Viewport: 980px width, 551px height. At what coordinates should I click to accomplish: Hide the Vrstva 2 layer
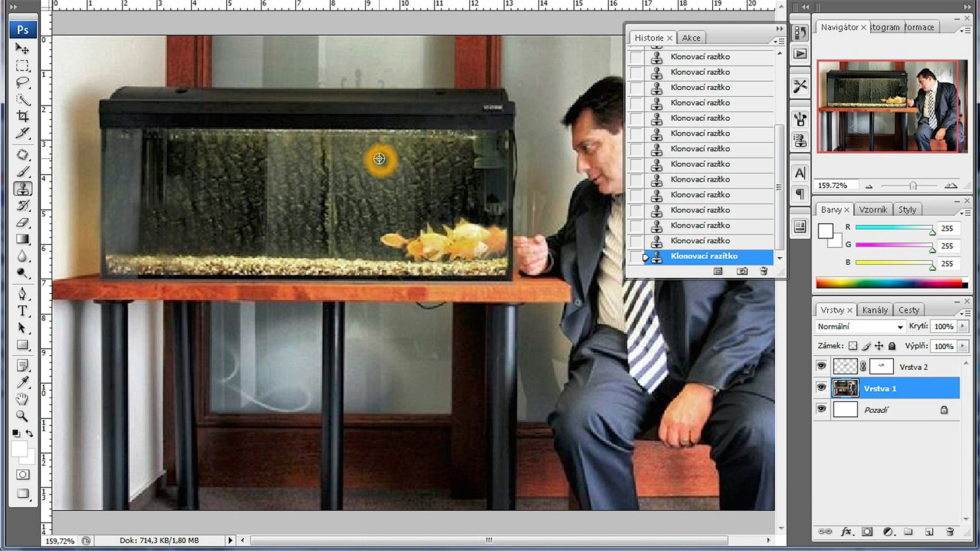(x=821, y=366)
